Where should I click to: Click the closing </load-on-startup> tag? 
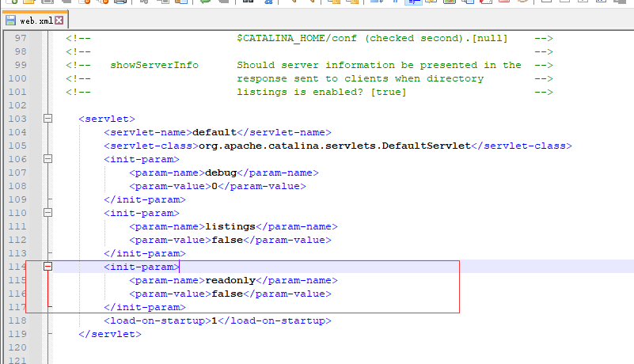coord(275,320)
